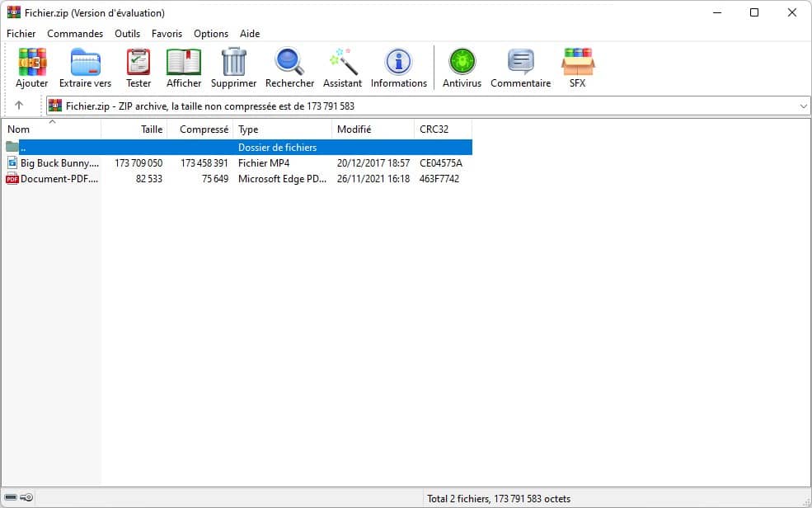Click the address bar archive path text
This screenshot has width=812, height=508.
point(209,106)
